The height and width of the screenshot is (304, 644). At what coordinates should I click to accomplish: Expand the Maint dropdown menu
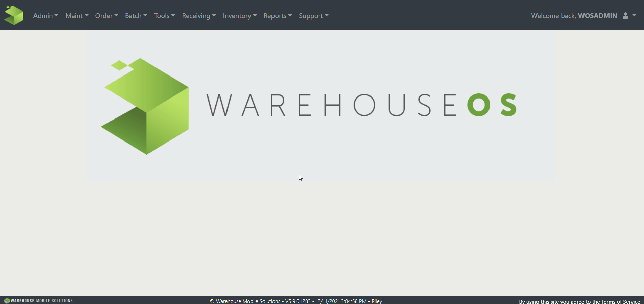pyautogui.click(x=77, y=16)
